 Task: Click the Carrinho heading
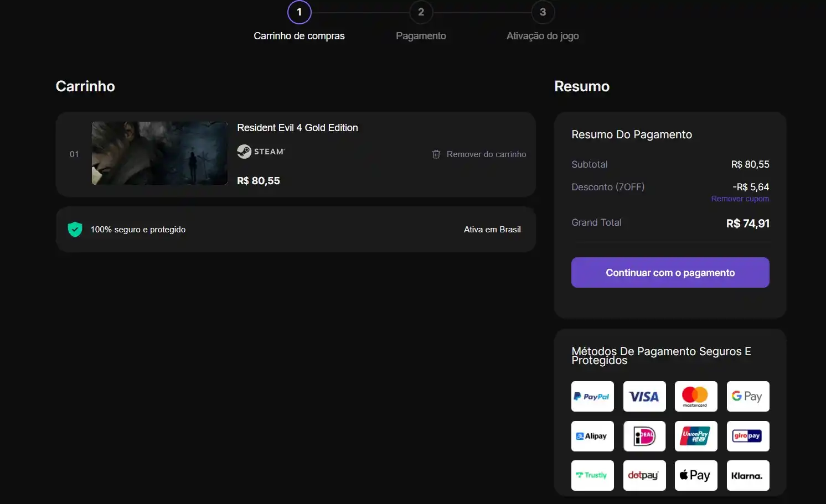(x=85, y=86)
